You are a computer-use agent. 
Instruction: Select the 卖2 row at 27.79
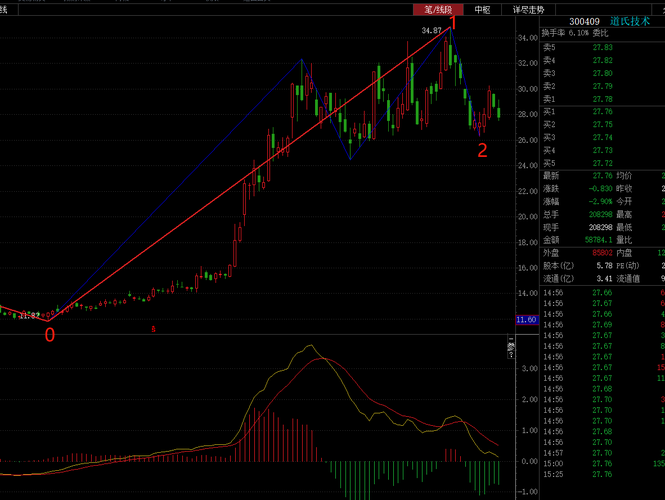point(602,86)
